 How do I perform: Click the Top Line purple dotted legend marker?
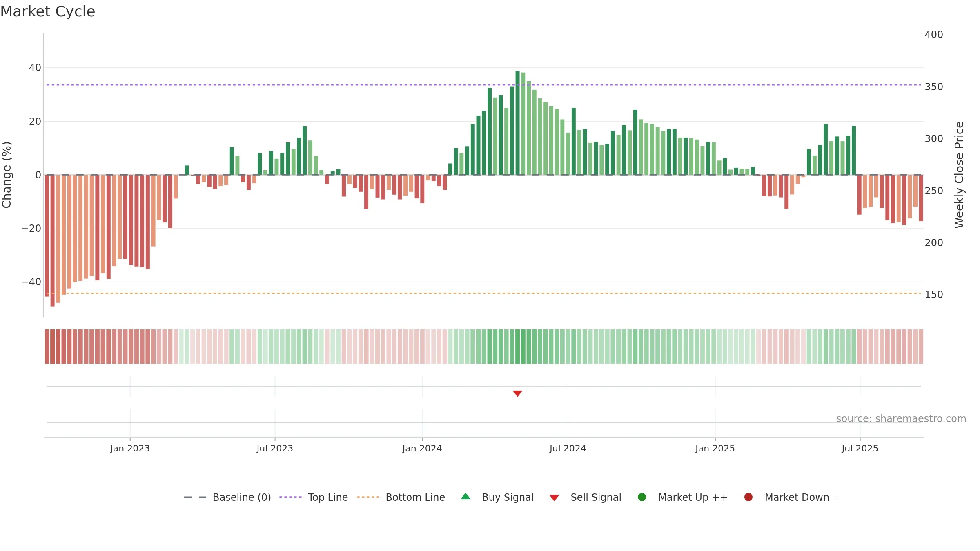click(290, 497)
